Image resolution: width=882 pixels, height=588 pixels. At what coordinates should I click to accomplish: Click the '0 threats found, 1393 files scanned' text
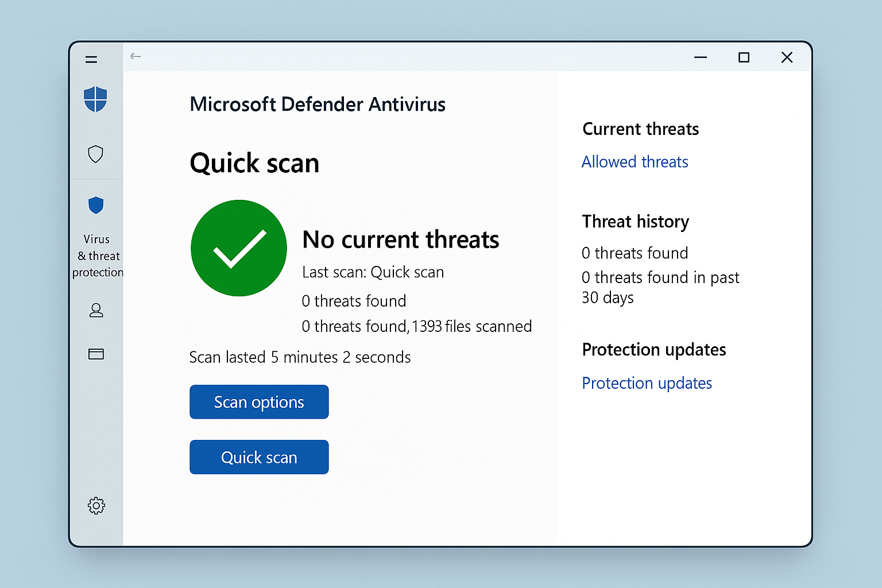416,326
